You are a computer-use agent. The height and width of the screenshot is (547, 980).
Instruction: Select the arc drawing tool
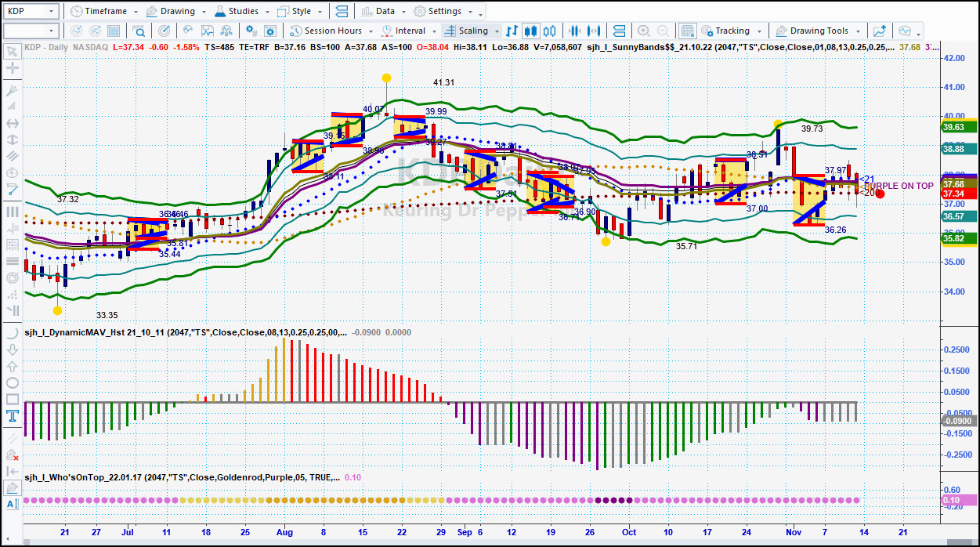point(13,333)
